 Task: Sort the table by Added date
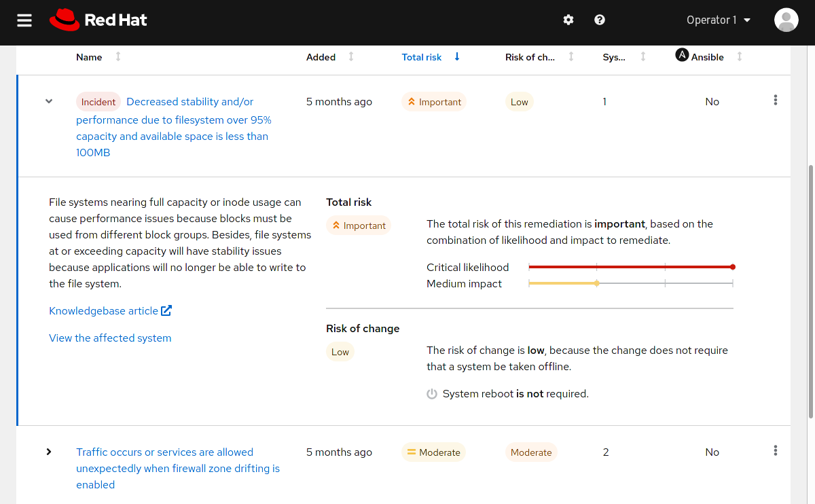[x=321, y=57]
